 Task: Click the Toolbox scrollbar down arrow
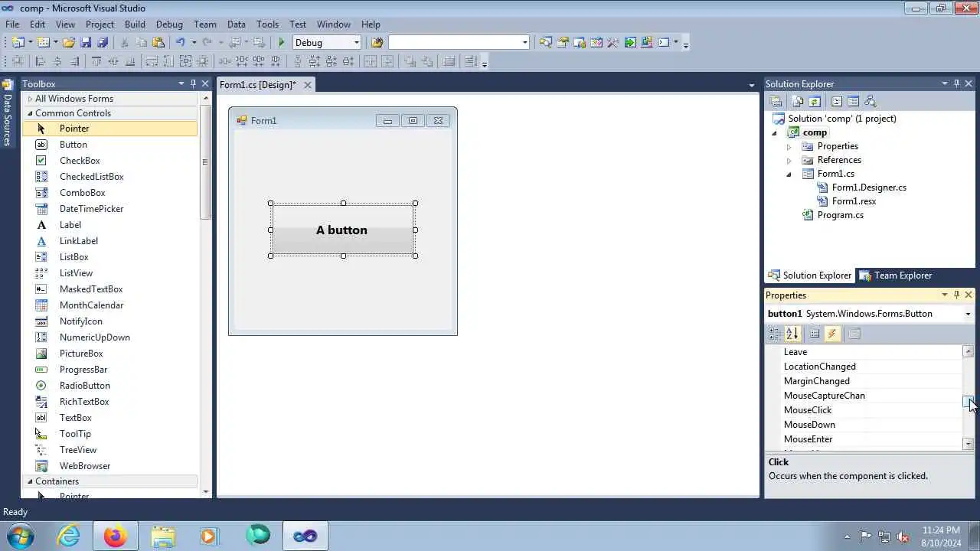click(x=204, y=491)
